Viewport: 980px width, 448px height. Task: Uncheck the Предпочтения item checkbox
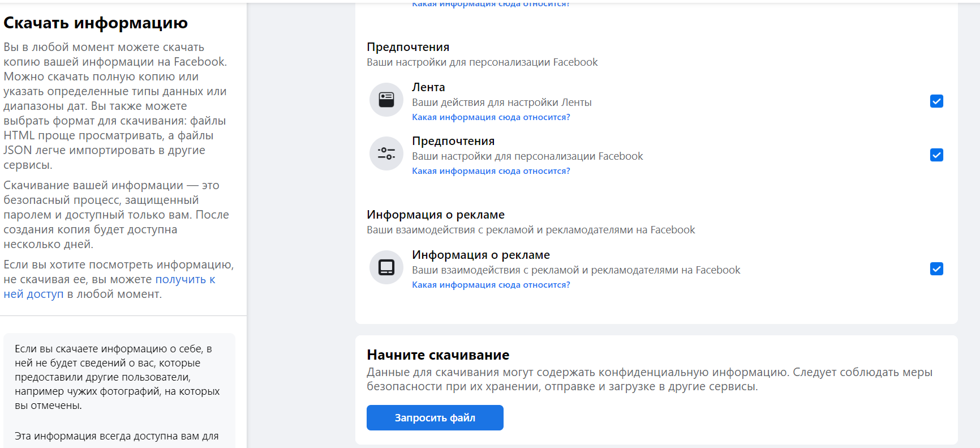[936, 155]
